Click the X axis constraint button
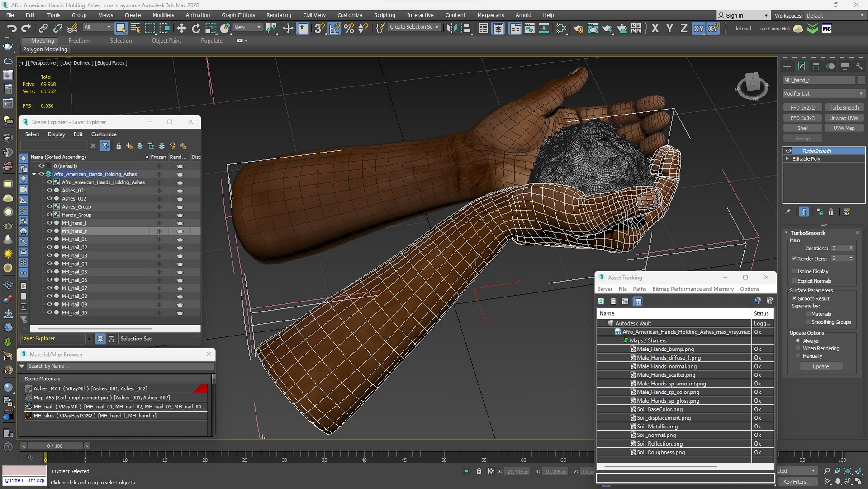This screenshot has width=868, height=489. pos(655,28)
